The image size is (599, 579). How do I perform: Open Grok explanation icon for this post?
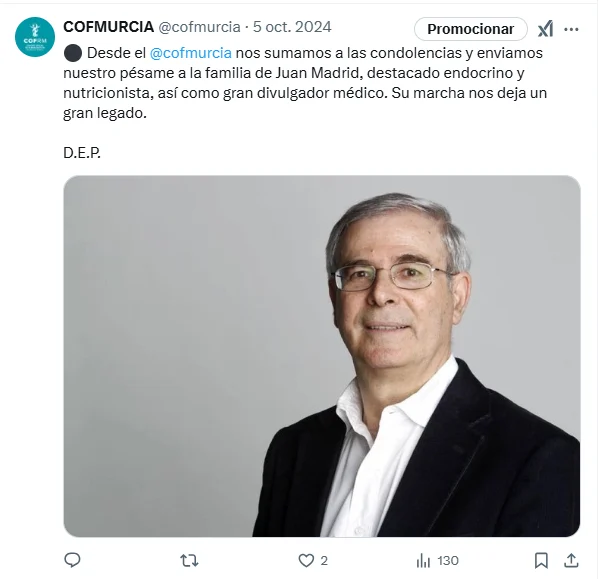[546, 29]
